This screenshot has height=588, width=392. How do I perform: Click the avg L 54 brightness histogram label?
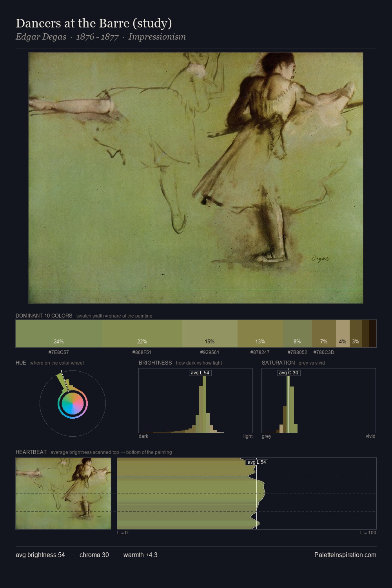click(x=200, y=373)
